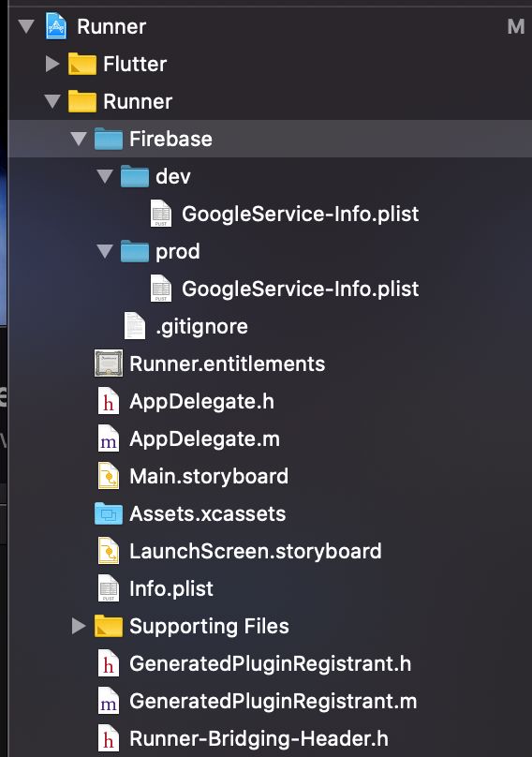Open Info.plist file name

point(171,589)
